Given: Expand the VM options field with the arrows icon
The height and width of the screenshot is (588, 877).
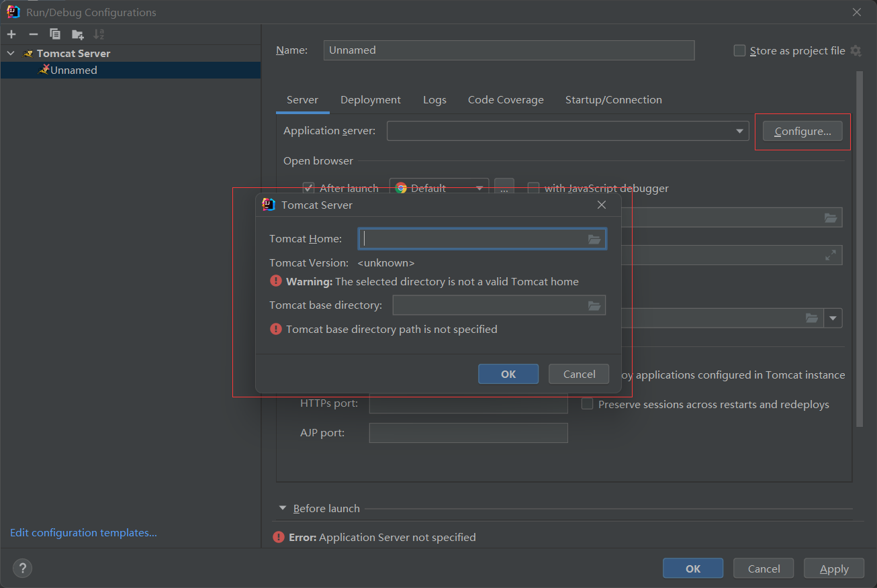Looking at the screenshot, I should (x=831, y=255).
